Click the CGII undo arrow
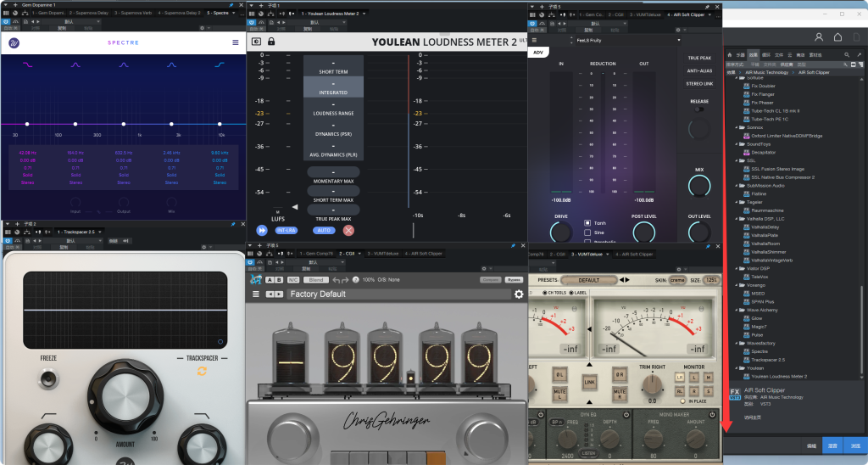This screenshot has height=465, width=868. point(336,280)
